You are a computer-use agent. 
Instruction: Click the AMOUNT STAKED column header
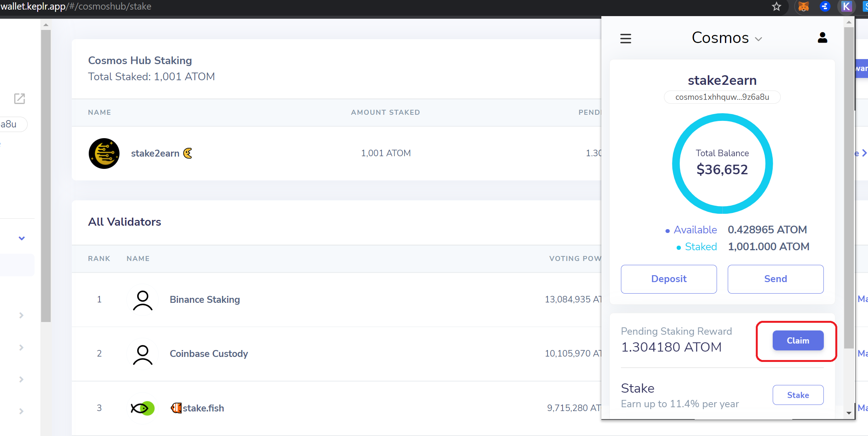click(x=385, y=112)
